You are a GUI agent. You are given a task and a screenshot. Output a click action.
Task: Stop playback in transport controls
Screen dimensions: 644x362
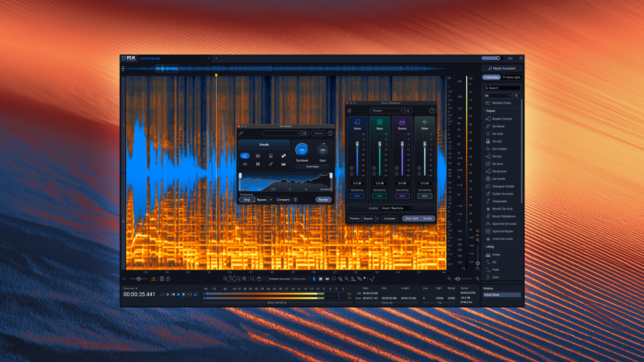[178, 294]
